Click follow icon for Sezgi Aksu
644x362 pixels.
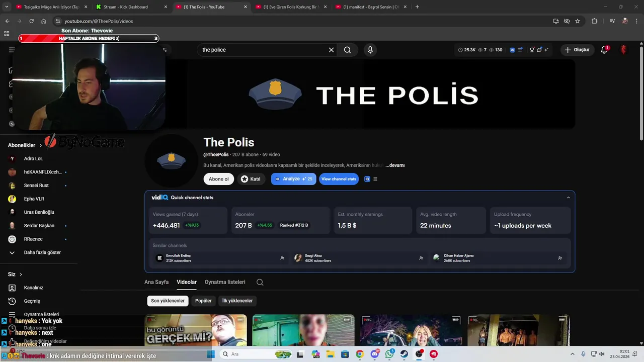coord(421,258)
